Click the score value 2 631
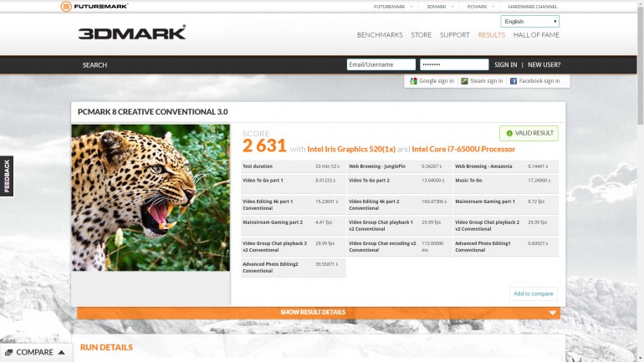644x362 pixels. click(x=264, y=145)
